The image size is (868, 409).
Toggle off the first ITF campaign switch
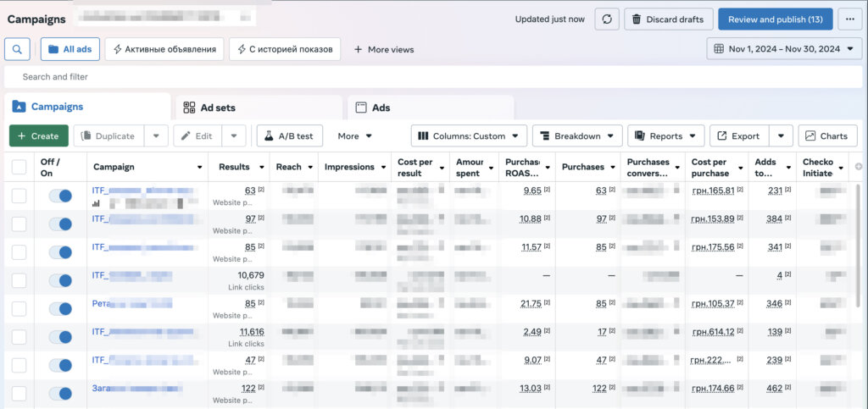[x=60, y=196]
